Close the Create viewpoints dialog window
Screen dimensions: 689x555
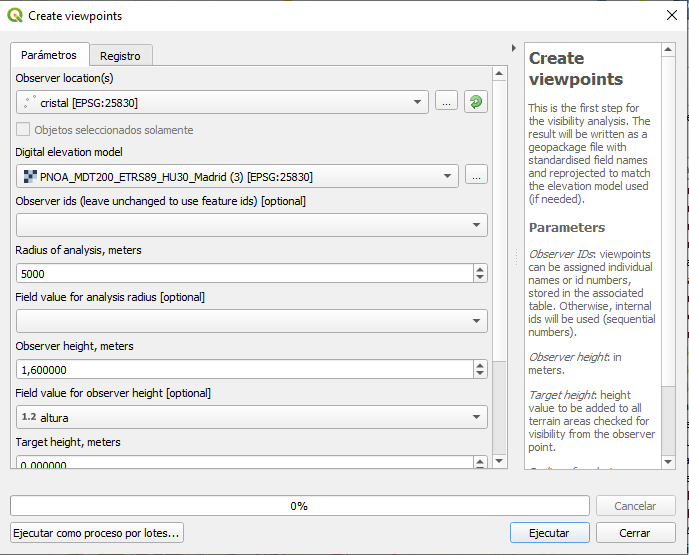[x=670, y=15]
